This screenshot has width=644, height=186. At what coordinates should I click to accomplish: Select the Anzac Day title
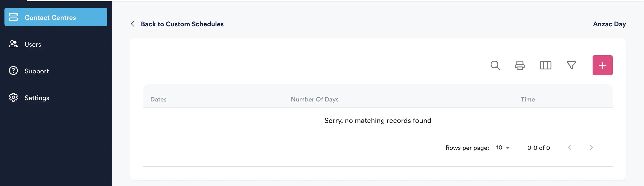pyautogui.click(x=609, y=24)
